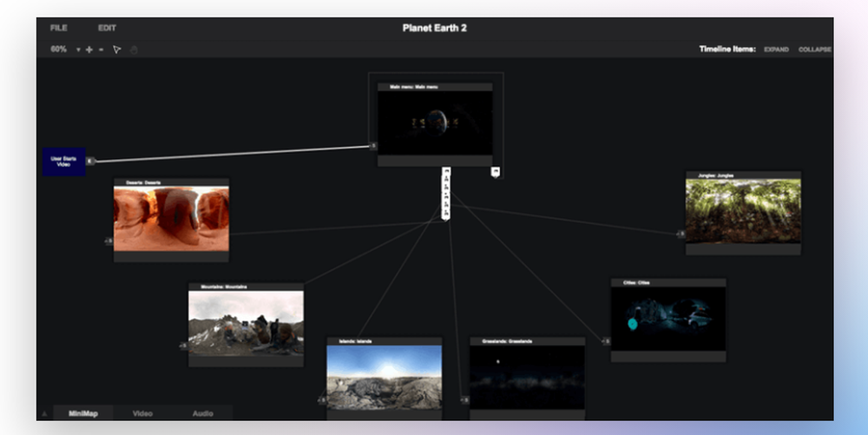Click the Main menu node footer bar
Screen dimensions: 868x435
coord(435,161)
